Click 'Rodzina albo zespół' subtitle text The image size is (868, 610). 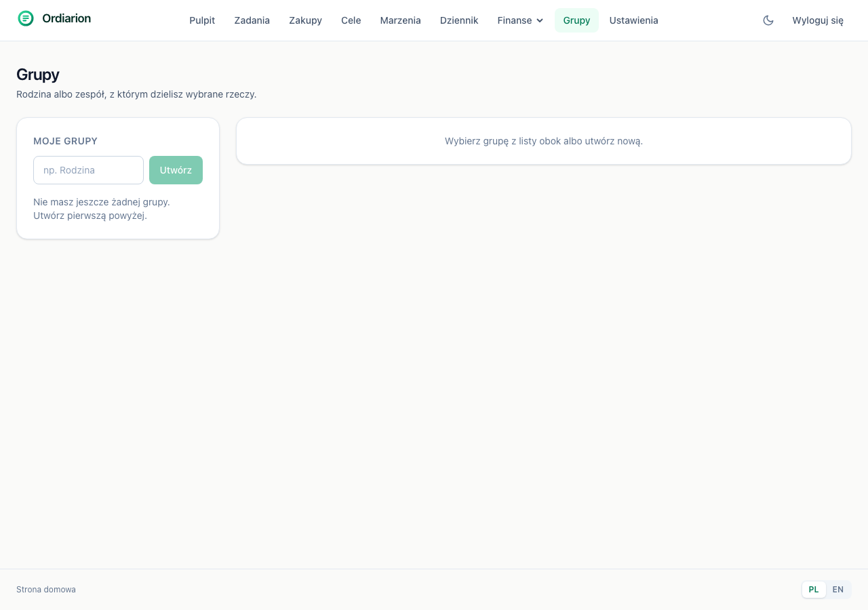136,94
